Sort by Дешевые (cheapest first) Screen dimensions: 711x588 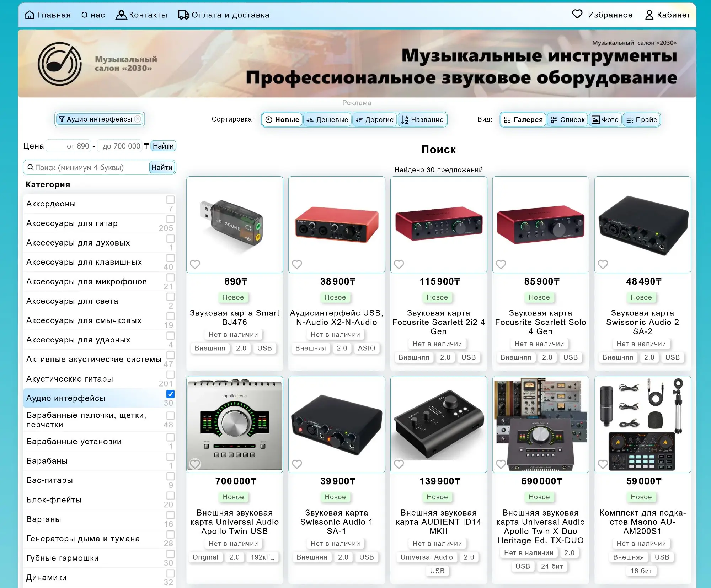[327, 120]
